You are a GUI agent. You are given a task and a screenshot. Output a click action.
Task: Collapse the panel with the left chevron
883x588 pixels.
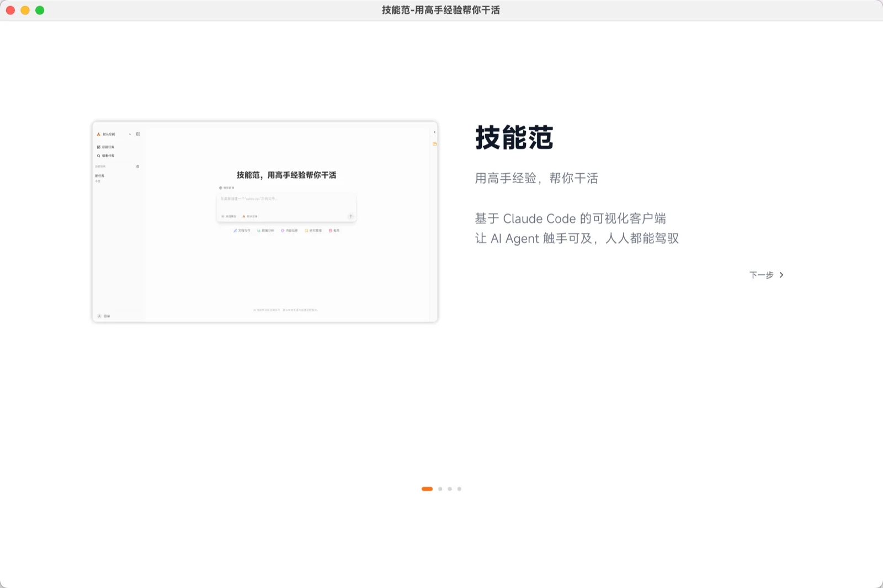click(x=434, y=132)
